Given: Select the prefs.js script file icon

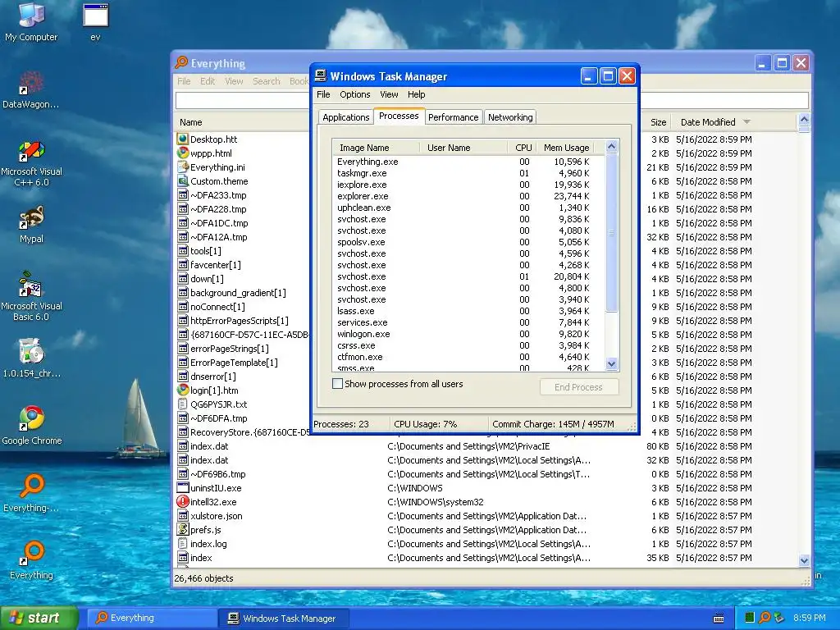Looking at the screenshot, I should (183, 530).
